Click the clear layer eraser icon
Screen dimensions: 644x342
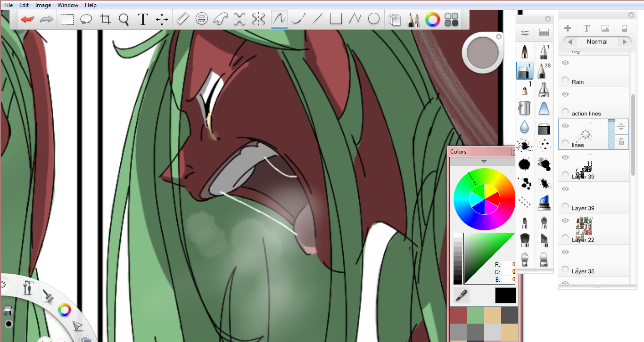pos(625,28)
